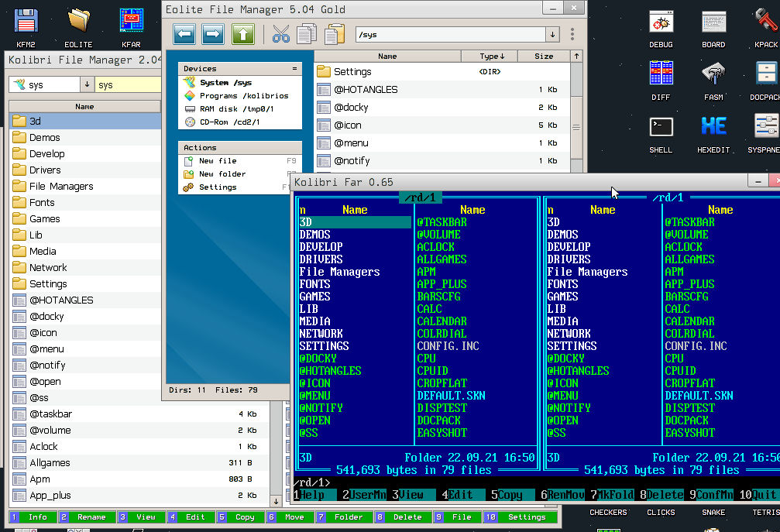Click Delete button in Kolibri File Manager

403,517
